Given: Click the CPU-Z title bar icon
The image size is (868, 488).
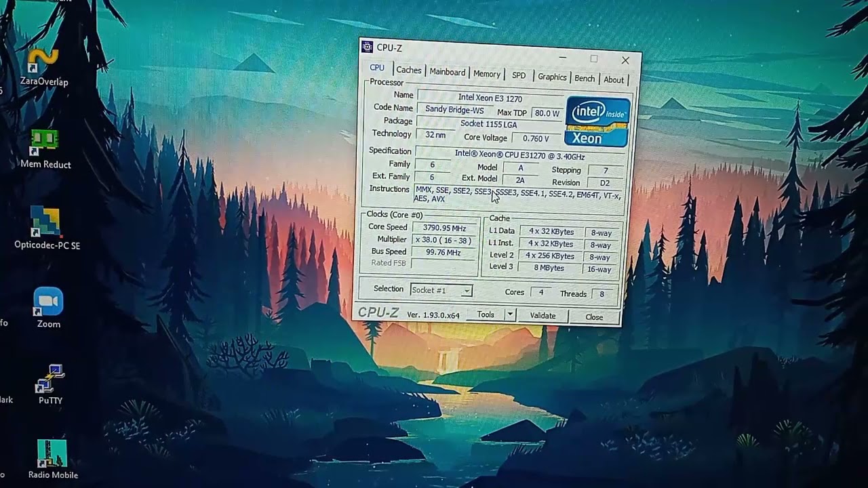Looking at the screenshot, I should click(368, 47).
